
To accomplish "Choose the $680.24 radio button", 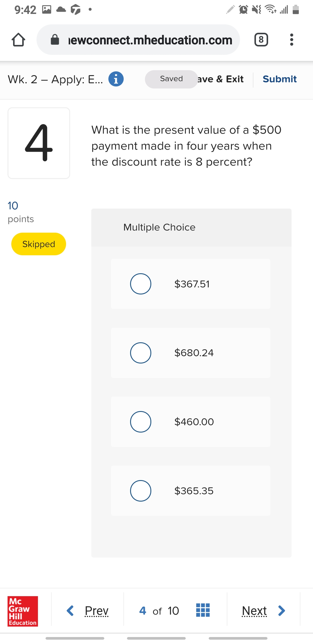I will (x=141, y=353).
